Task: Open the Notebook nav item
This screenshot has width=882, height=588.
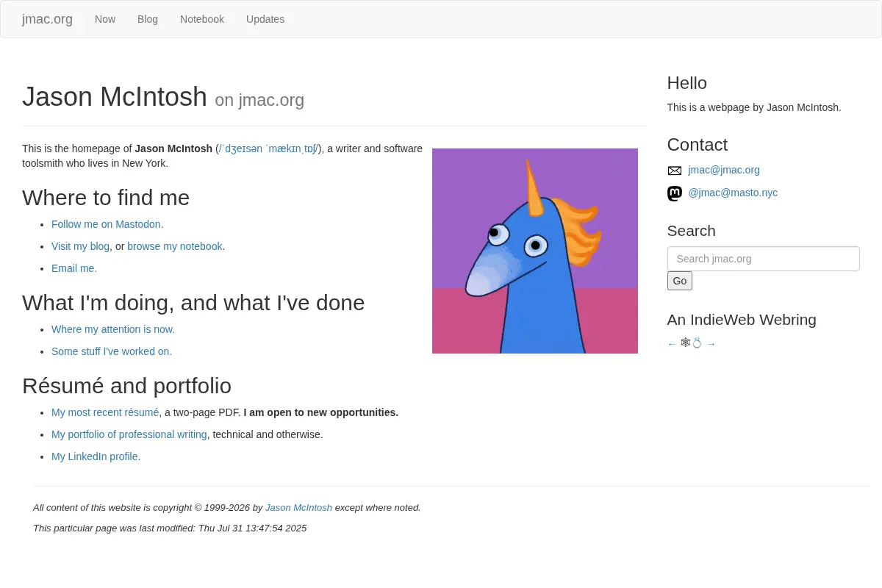Action: 202,19
